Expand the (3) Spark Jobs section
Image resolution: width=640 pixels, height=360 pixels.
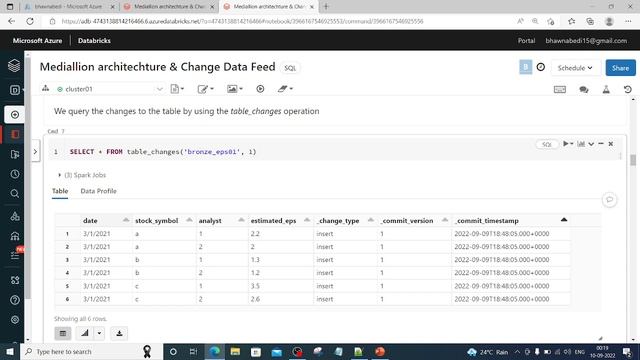(x=82, y=175)
